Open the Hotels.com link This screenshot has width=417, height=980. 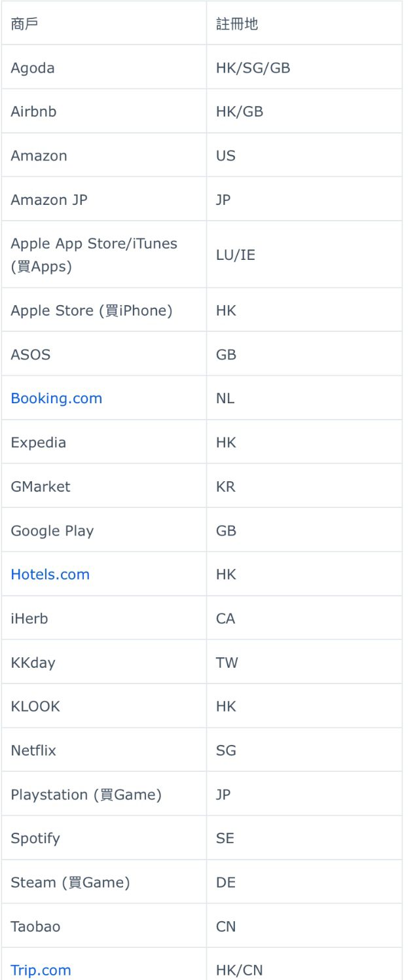pyautogui.click(x=50, y=574)
